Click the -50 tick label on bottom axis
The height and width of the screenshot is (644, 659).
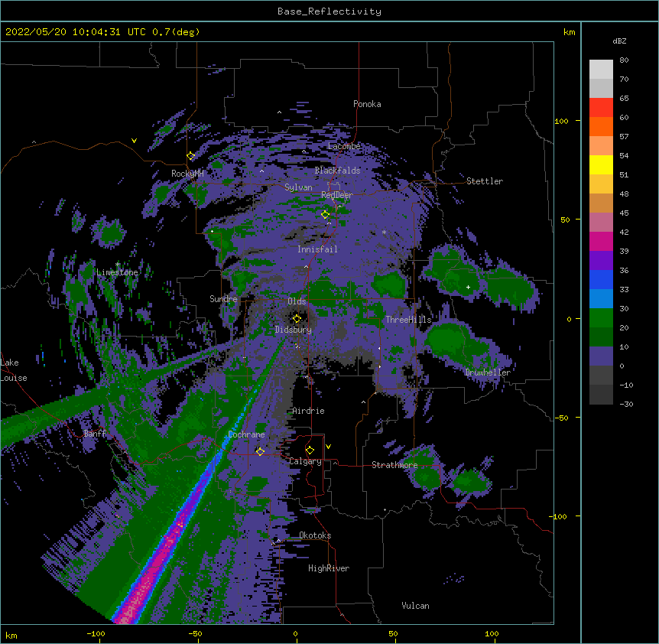point(195,633)
